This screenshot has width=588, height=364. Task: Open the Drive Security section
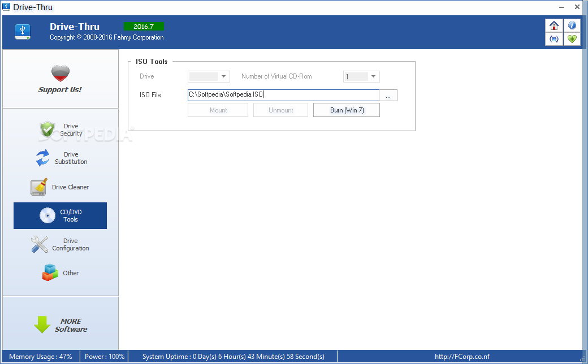(60, 129)
